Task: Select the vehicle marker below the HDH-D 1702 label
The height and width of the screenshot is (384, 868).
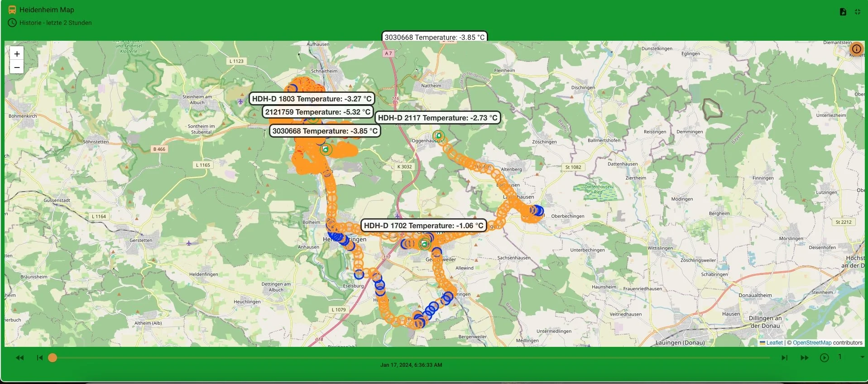Action: coord(424,244)
